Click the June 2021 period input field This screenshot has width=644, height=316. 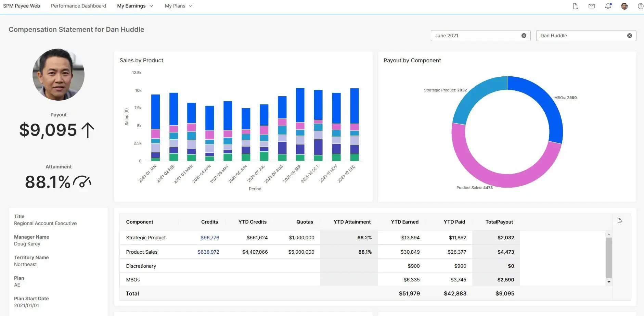click(476, 36)
